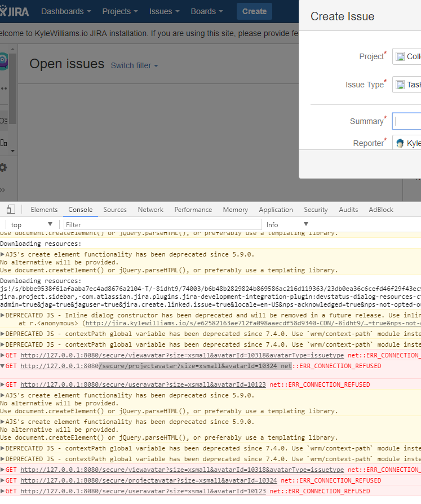The width and height of the screenshot is (421, 504).
Task: Collapse the expanded projectavatar GET error
Action: click(3, 366)
